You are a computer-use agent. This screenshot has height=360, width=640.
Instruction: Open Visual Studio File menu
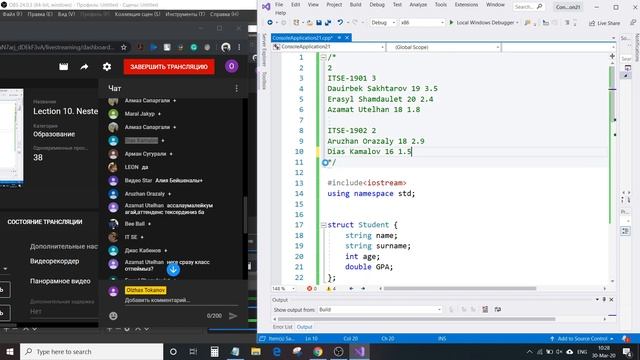point(279,5)
